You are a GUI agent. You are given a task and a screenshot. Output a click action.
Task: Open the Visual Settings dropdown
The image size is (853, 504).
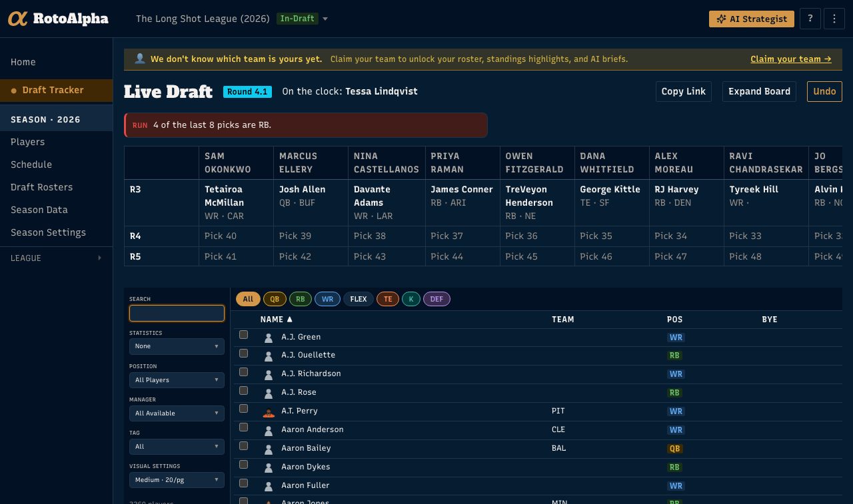point(177,480)
